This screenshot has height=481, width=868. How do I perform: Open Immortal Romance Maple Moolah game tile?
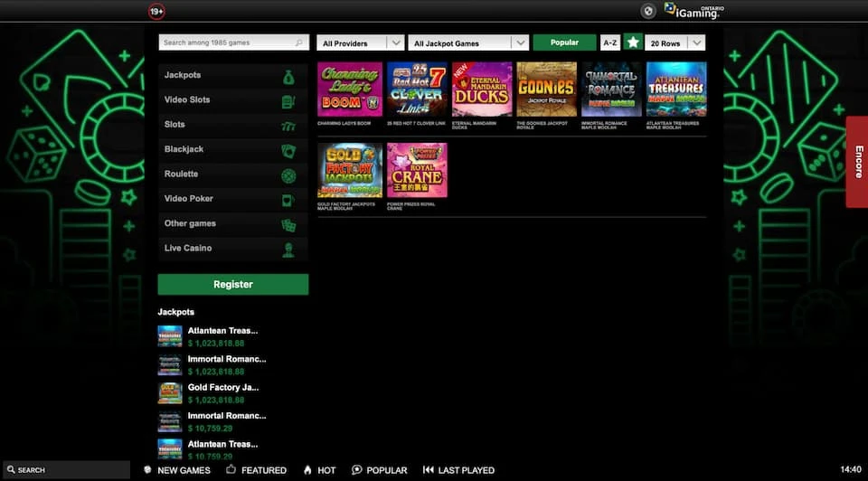coord(611,90)
